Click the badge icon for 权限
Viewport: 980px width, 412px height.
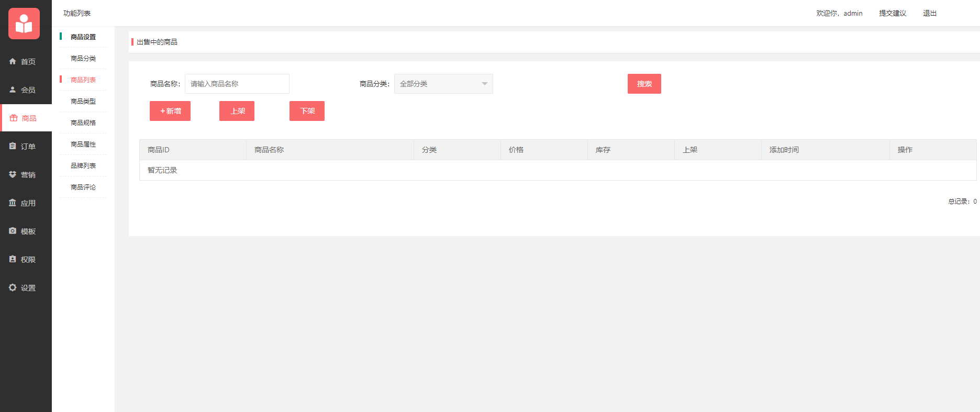[x=13, y=259]
